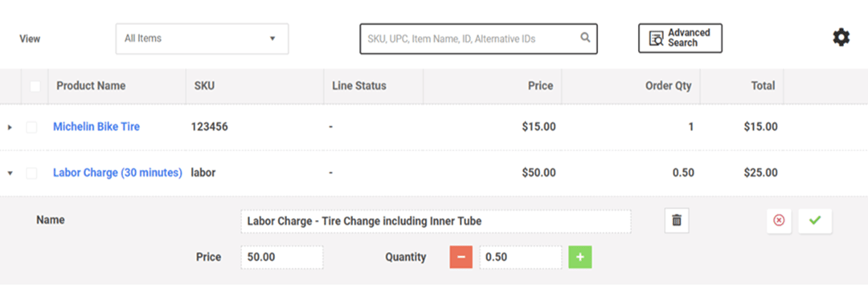
Task: Click the magnifier icon in search box
Action: [x=585, y=39]
